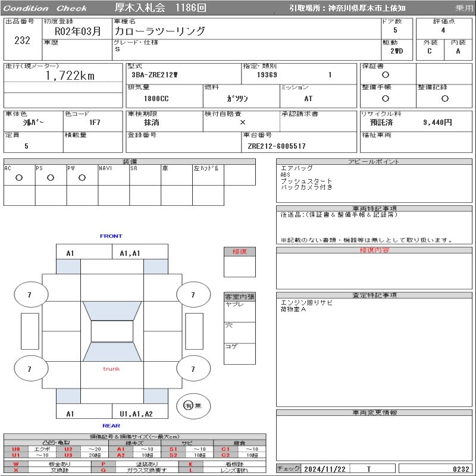Image resolution: width=476 pixels, height=476 pixels.
Task: Click designation number 19369
Action: tap(267, 75)
